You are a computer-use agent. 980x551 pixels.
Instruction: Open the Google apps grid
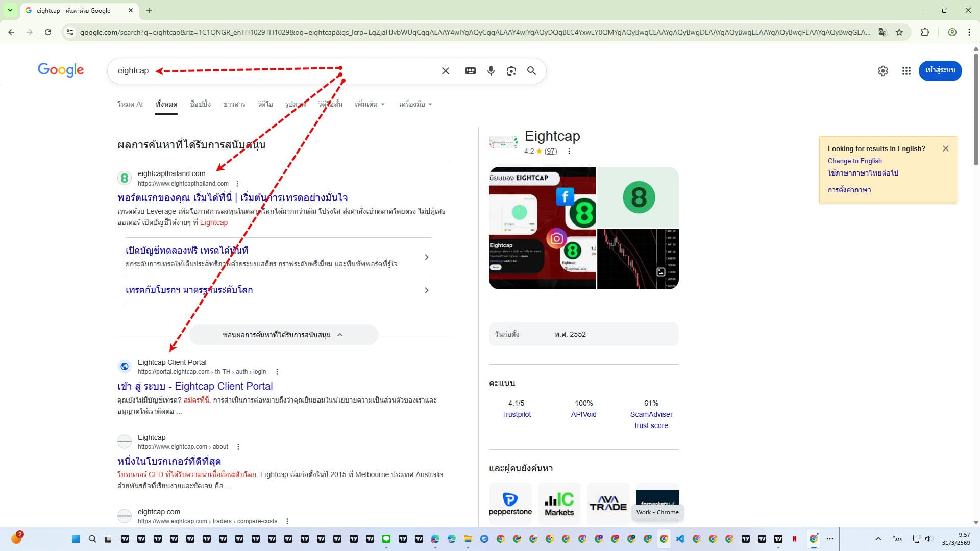click(x=906, y=71)
